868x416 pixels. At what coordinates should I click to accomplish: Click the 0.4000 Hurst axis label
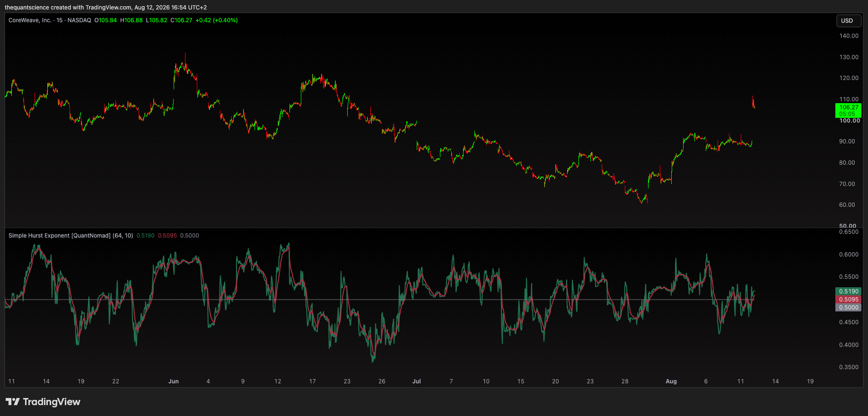[849, 345]
